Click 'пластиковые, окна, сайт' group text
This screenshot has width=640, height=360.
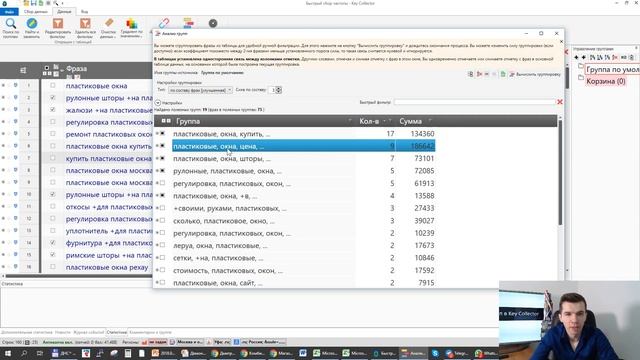click(218, 282)
